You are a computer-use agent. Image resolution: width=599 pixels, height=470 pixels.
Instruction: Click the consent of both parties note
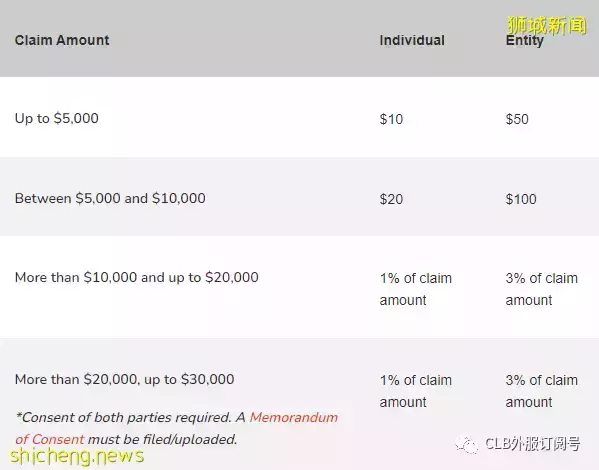176,428
